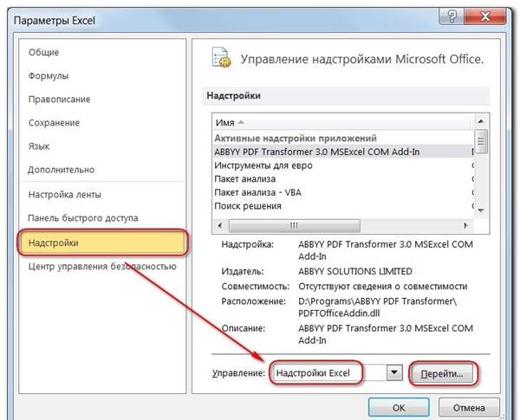Click the Отмена button
This screenshot has width=520, height=420.
point(469,407)
